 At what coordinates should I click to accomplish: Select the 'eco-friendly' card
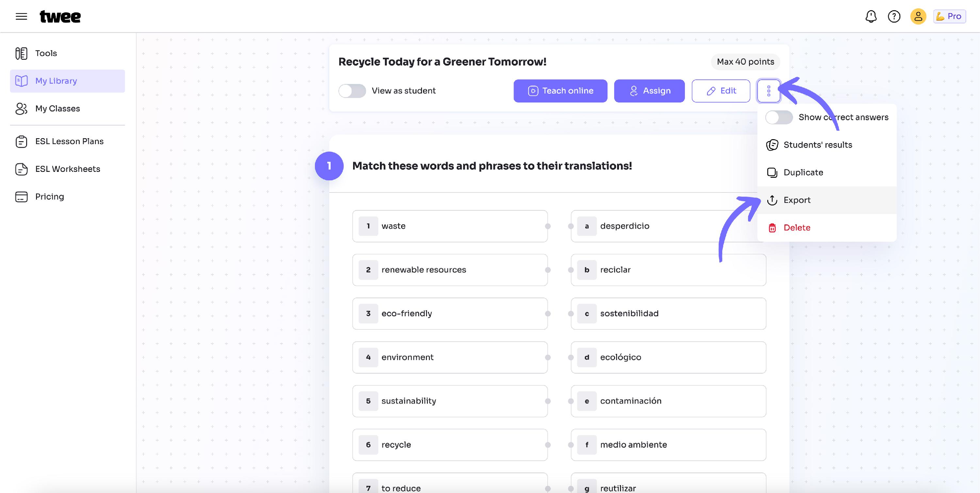(x=450, y=313)
